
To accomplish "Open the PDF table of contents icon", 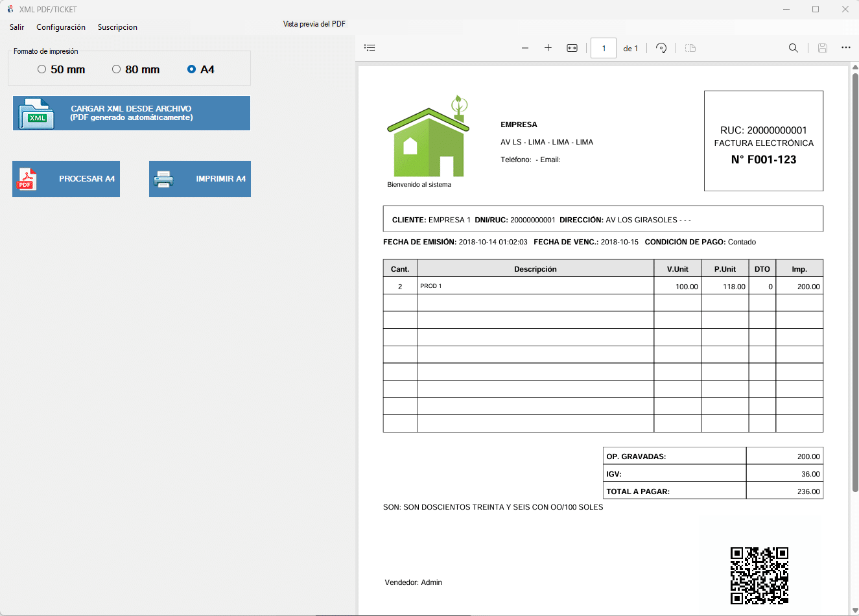I will (x=370, y=48).
